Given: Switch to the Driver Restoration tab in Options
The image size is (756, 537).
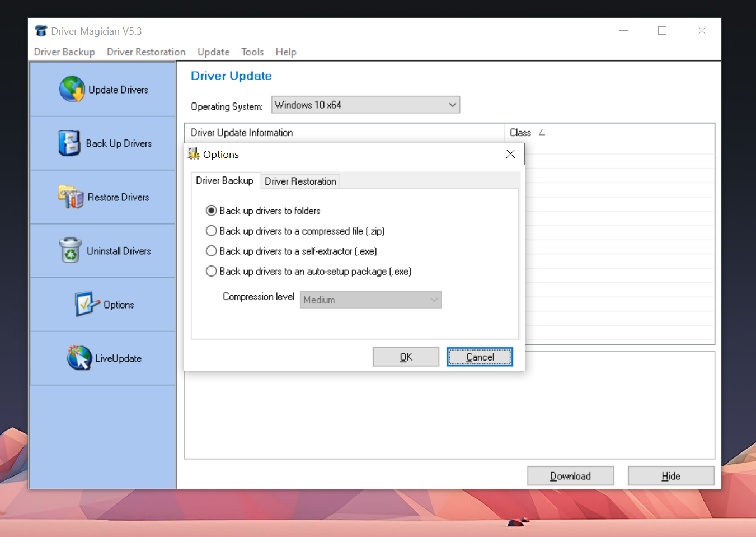Looking at the screenshot, I should tap(300, 181).
